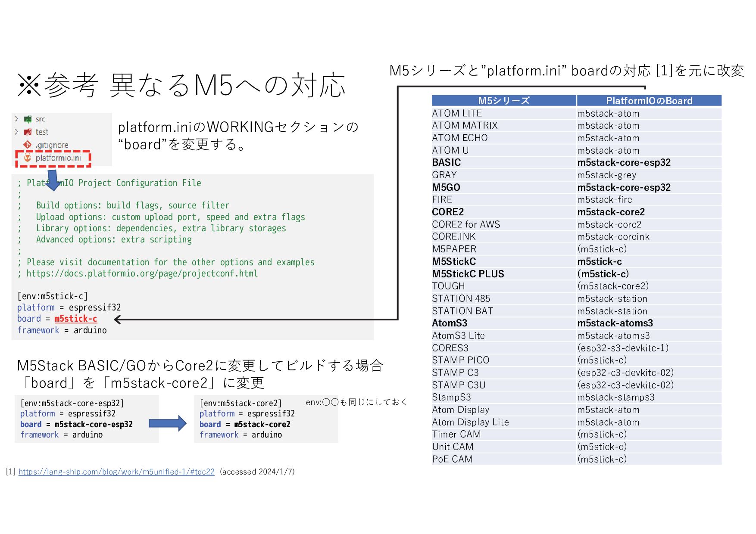
Task: Select the src tree item label
Action: pyautogui.click(x=41, y=119)
